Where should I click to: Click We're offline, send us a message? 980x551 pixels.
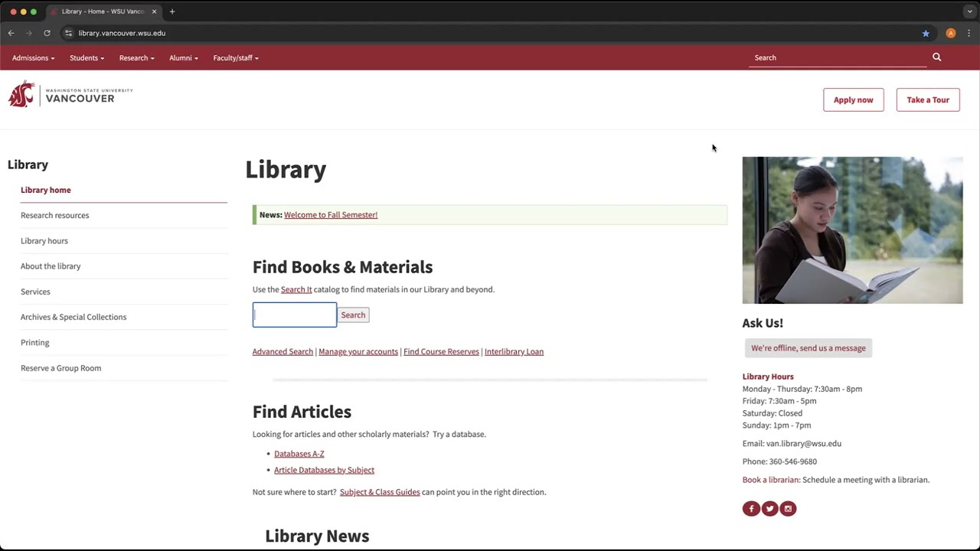pyautogui.click(x=808, y=348)
